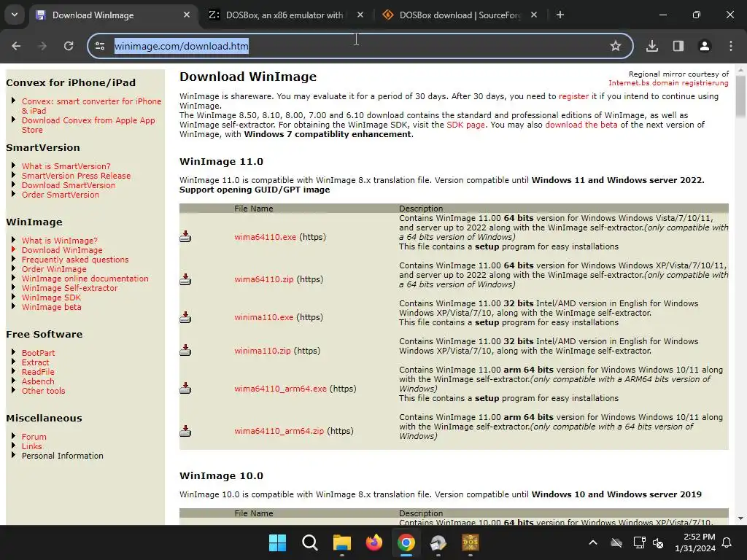Open the clock and date in taskbar
Screen dimensions: 747x560
[695, 542]
